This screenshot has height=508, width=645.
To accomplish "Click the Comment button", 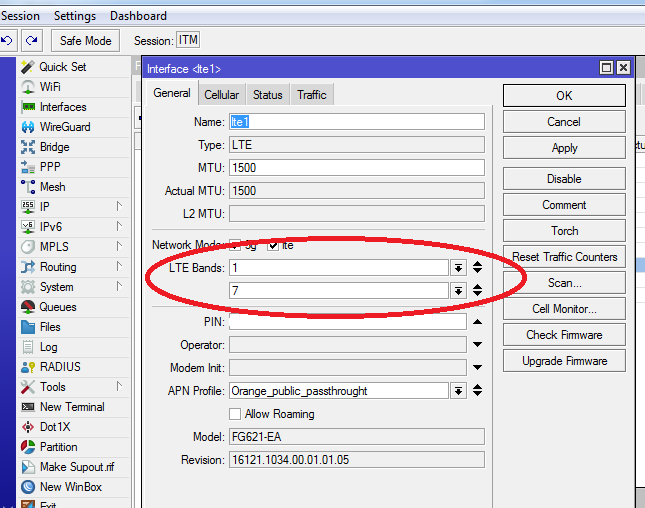I will [564, 205].
